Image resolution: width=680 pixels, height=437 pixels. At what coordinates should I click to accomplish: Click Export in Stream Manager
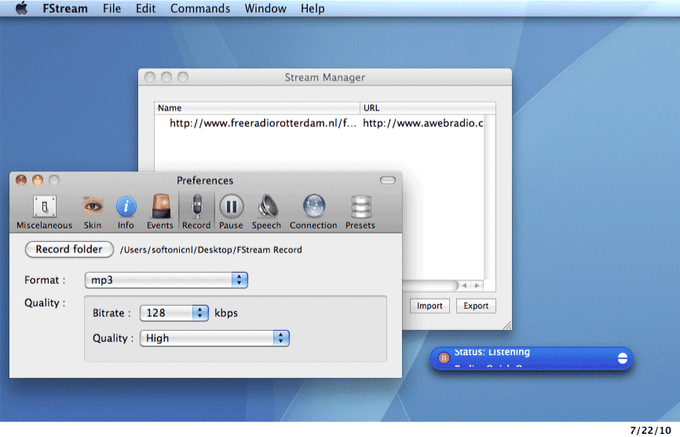pyautogui.click(x=476, y=306)
